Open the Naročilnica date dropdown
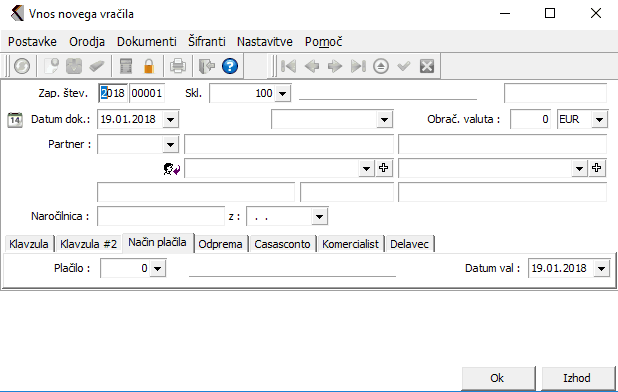The image size is (618, 392). click(x=319, y=217)
